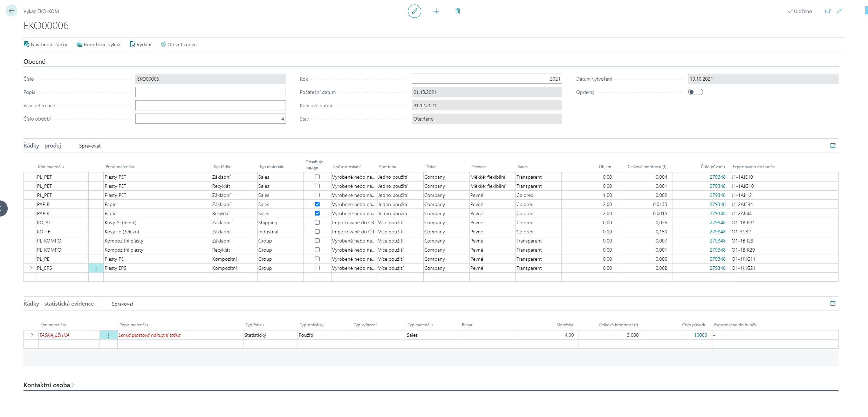Click the exported cell O1-3!J32
The width and height of the screenshot is (868, 417).
[x=784, y=232]
